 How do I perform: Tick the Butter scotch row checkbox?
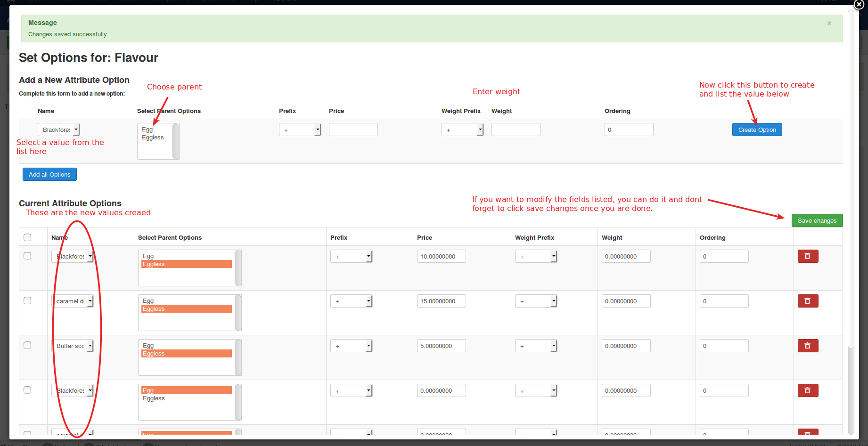27,345
